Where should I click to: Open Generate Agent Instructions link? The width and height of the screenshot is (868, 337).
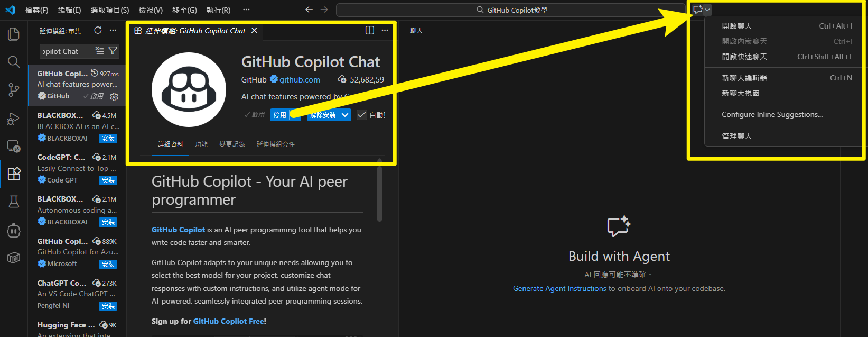(559, 288)
